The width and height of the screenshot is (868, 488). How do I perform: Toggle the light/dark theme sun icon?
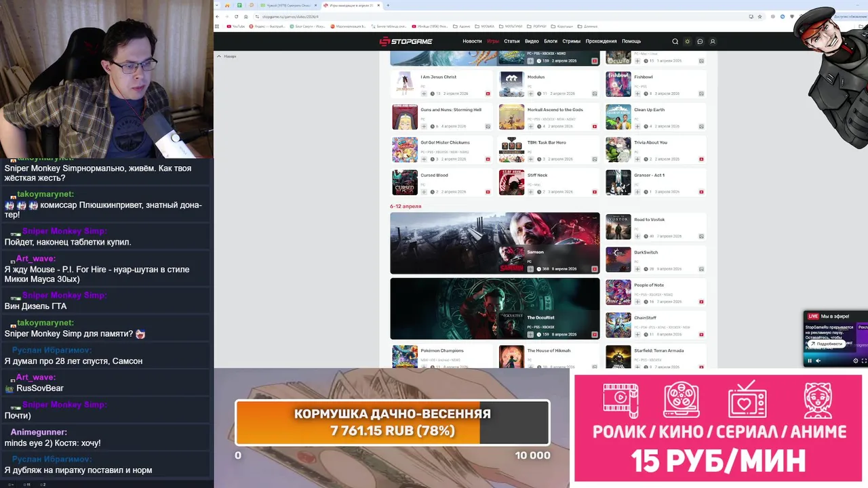687,41
